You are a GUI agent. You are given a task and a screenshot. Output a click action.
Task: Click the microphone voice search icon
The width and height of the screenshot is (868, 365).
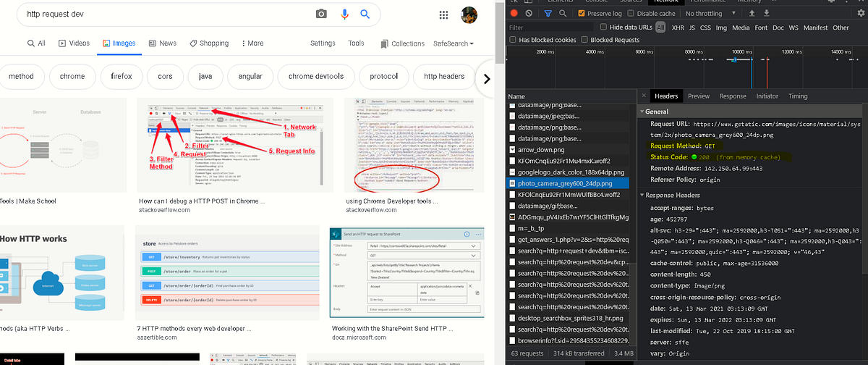pos(344,14)
